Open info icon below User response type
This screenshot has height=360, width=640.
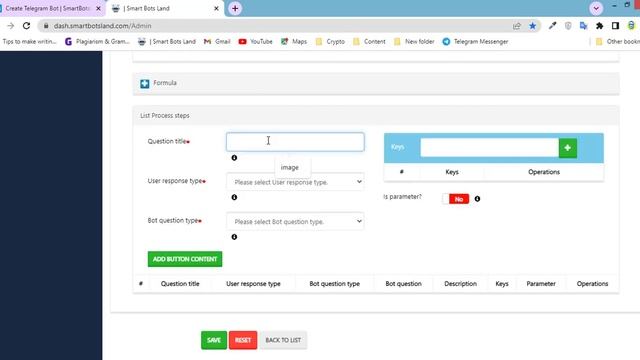(234, 197)
